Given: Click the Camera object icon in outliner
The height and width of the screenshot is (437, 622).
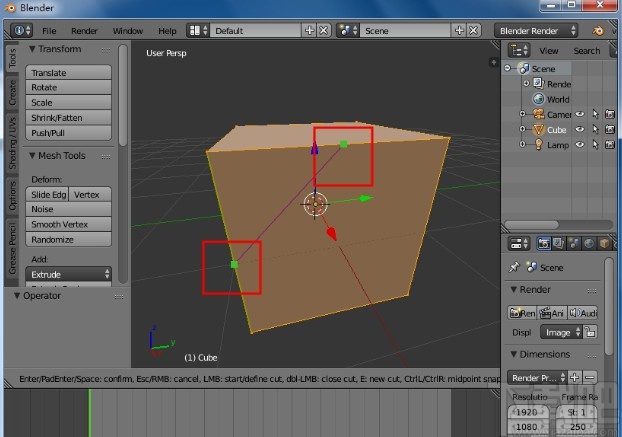Looking at the screenshot, I should [x=538, y=115].
